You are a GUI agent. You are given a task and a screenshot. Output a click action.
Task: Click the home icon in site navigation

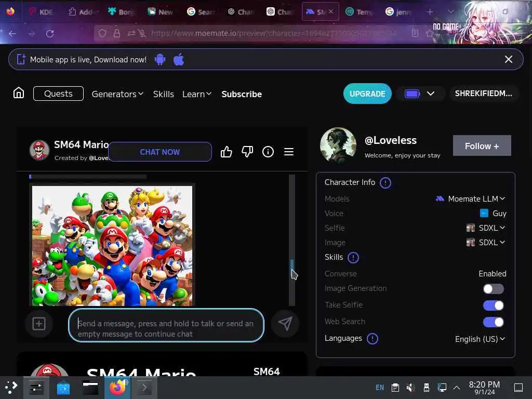(19, 93)
